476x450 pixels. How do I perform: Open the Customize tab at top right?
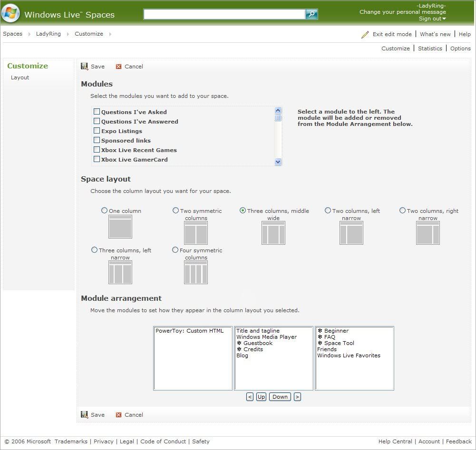(x=396, y=48)
